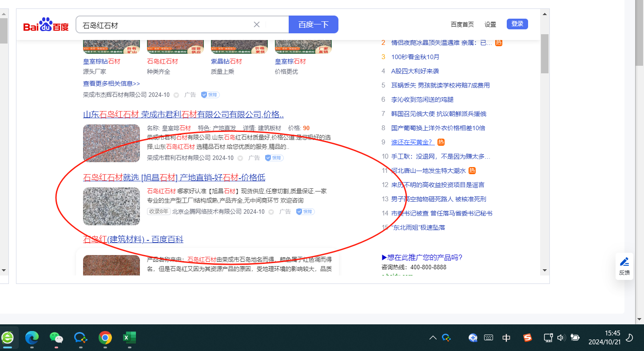
Task: Toggle the Chinese input mode 中 indicator
Action: pyautogui.click(x=506, y=338)
